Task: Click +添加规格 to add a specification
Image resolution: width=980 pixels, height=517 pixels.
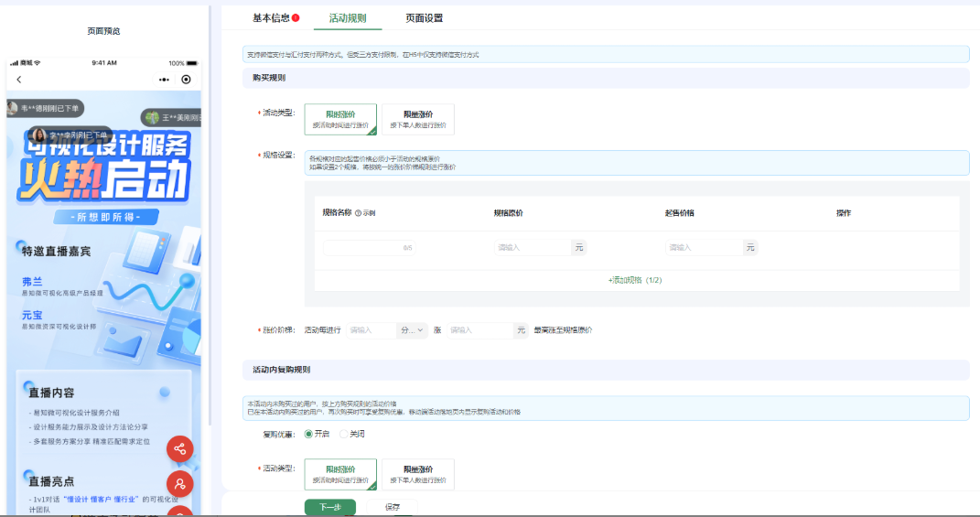Action: [x=634, y=280]
